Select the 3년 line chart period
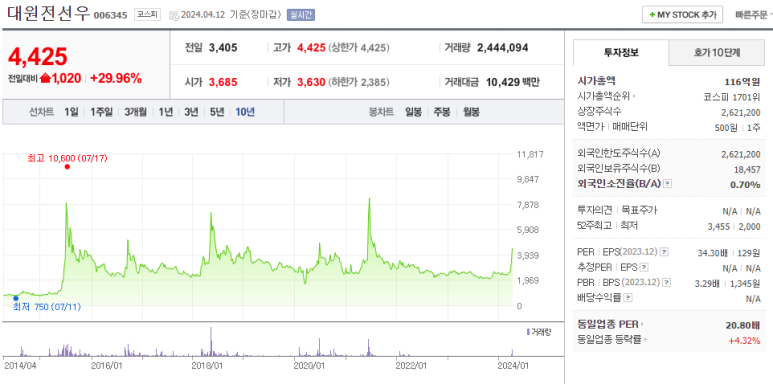 [x=191, y=112]
